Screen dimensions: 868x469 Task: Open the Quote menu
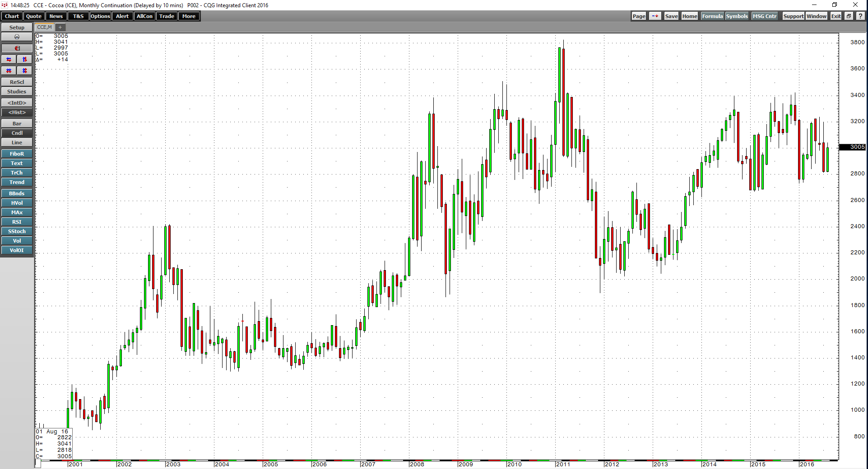34,16
